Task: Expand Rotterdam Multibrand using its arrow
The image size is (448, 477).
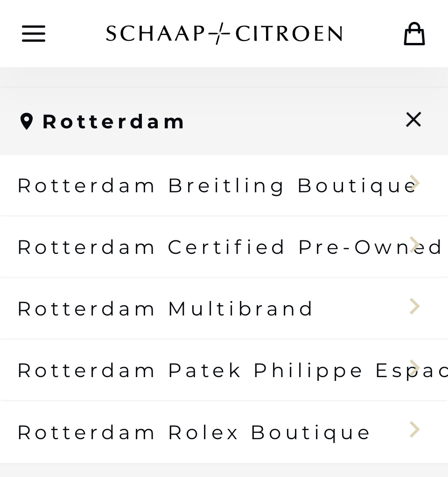Action: coord(414,307)
